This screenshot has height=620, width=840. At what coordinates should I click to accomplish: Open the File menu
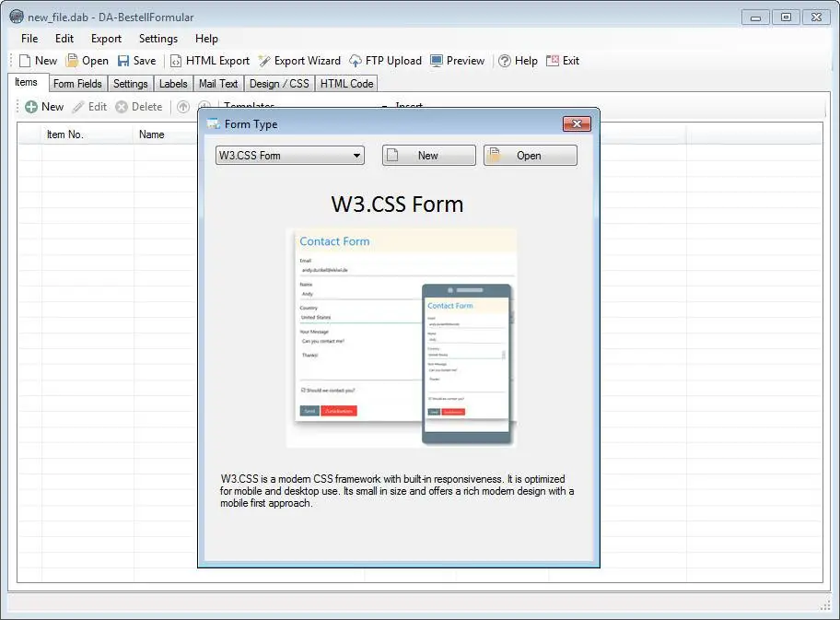[29, 39]
